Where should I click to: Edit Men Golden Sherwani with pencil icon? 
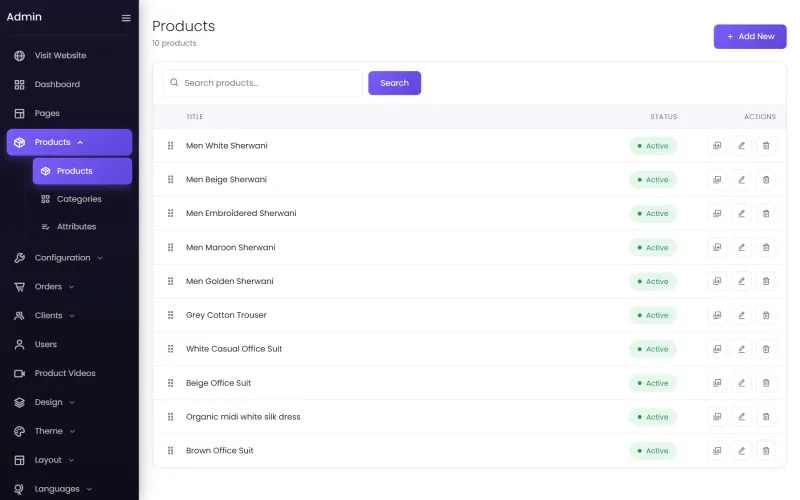click(x=741, y=281)
